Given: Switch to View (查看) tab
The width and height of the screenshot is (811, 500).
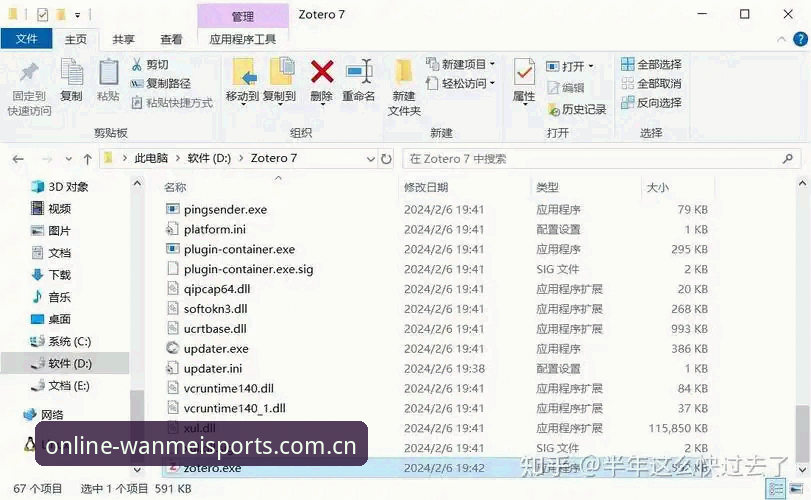Looking at the screenshot, I should [x=171, y=39].
